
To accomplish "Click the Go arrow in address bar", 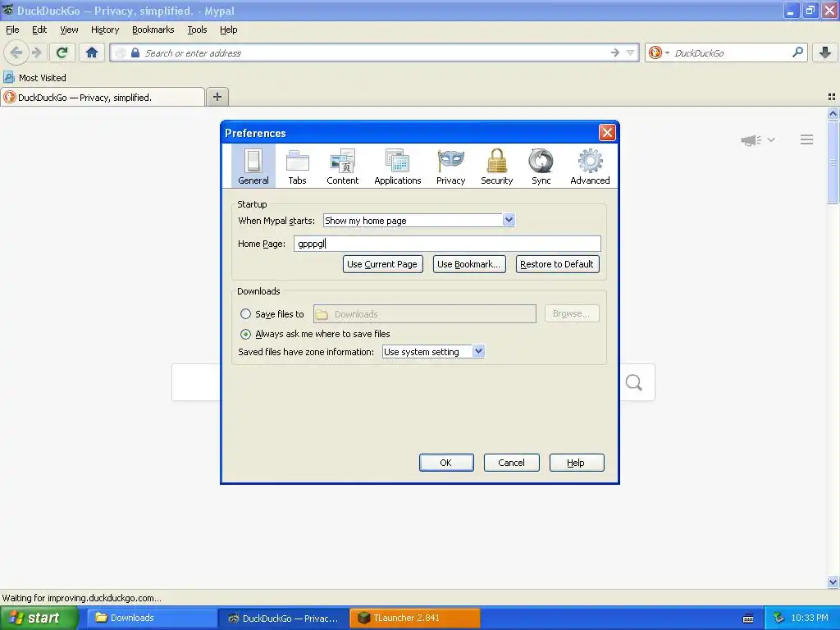I will [x=615, y=52].
